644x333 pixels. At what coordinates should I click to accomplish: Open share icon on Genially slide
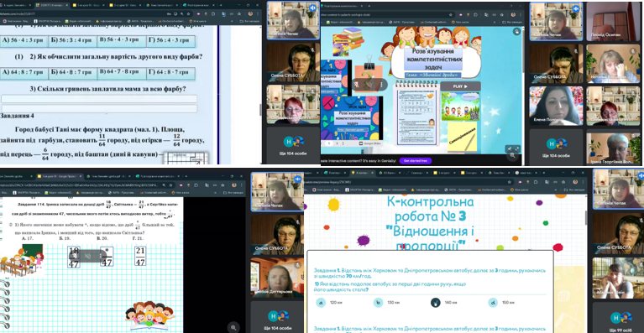(x=510, y=148)
